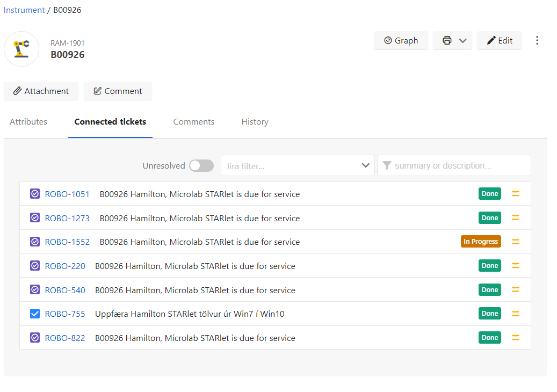Toggle the Unresolved switch
Screen dimensions: 557x392
click(x=201, y=165)
